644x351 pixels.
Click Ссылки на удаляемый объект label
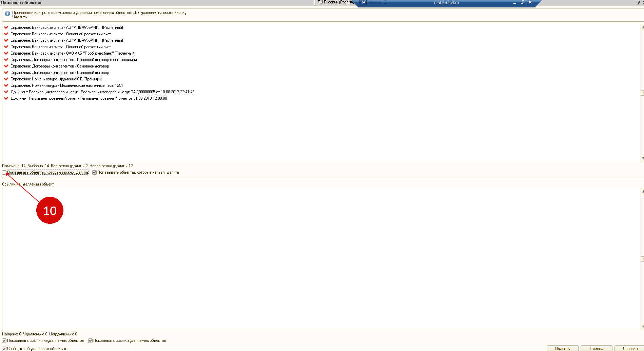28,184
